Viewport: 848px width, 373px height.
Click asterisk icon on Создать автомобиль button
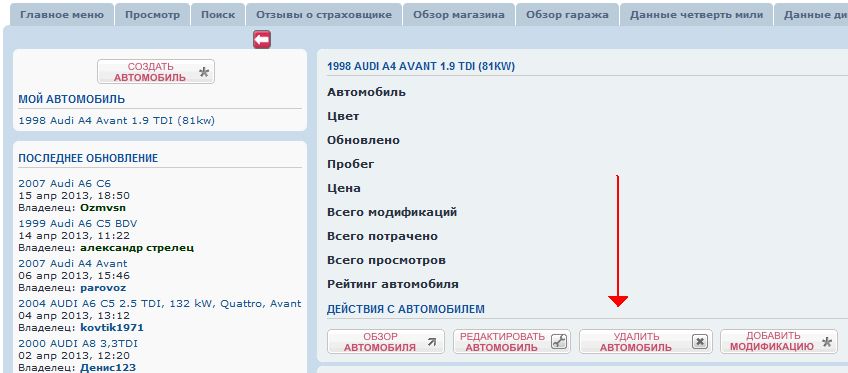click(x=203, y=72)
